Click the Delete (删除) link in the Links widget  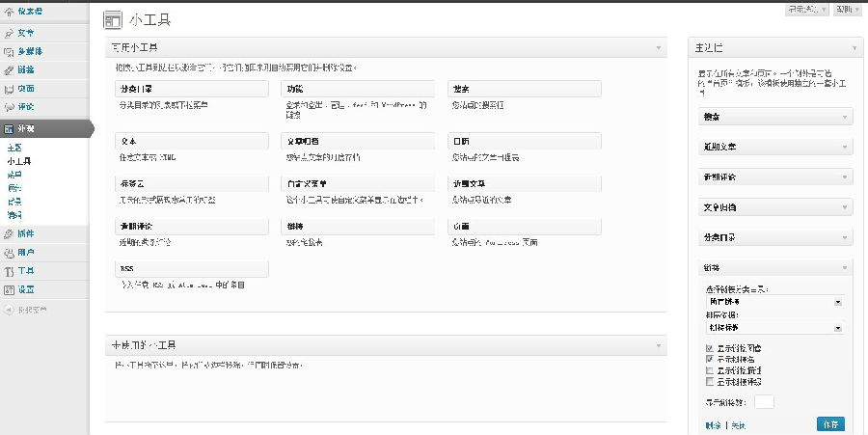712,425
